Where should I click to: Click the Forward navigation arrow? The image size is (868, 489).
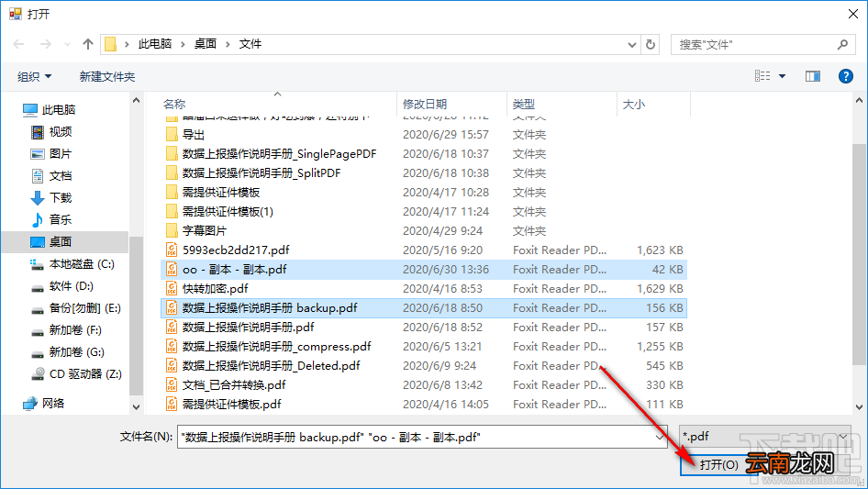tap(45, 44)
